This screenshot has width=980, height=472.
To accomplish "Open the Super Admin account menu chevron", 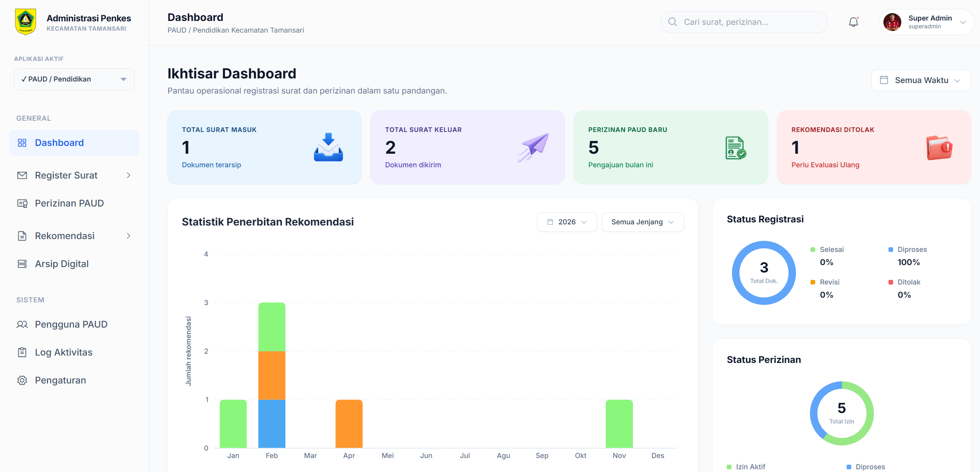I will [963, 22].
